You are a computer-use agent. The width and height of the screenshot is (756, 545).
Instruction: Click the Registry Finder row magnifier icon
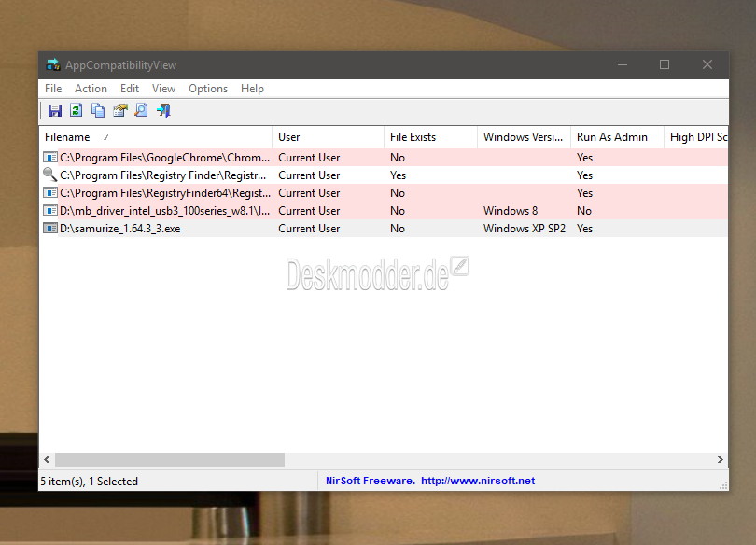(x=50, y=175)
